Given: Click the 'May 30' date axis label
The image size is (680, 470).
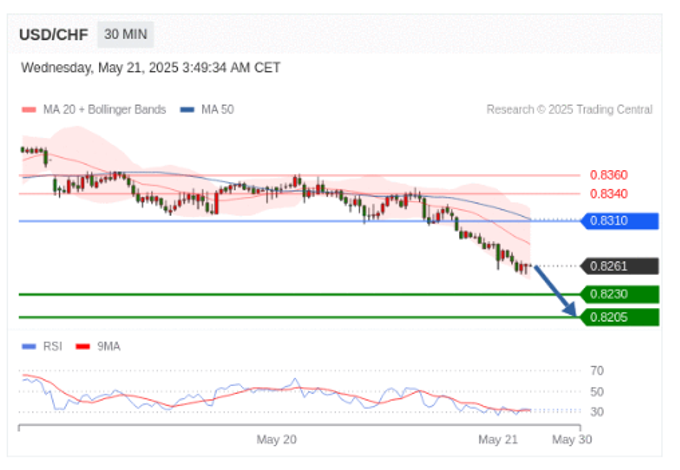Looking at the screenshot, I should point(572,440).
